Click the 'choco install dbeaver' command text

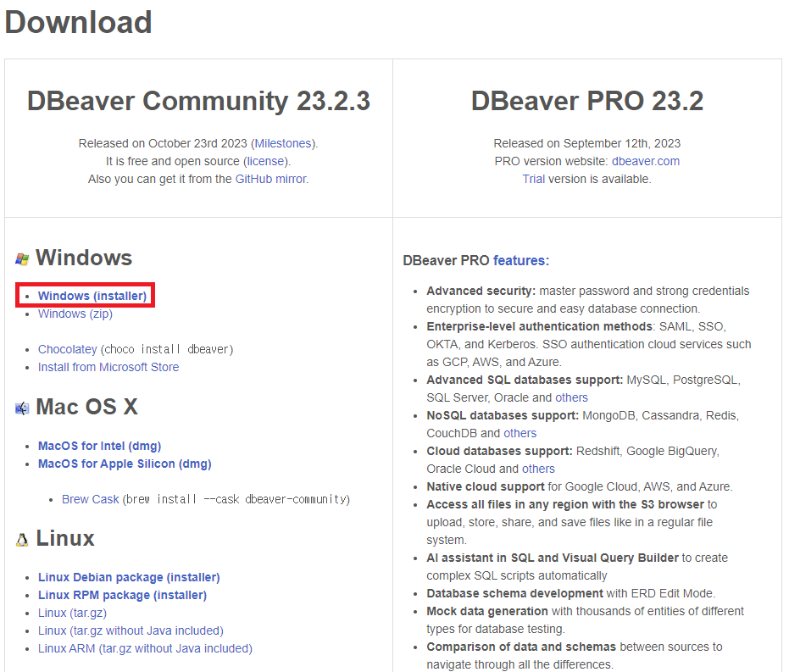[x=167, y=350]
